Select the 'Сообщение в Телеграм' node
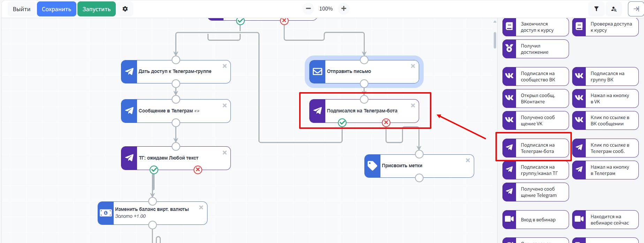 tap(176, 111)
